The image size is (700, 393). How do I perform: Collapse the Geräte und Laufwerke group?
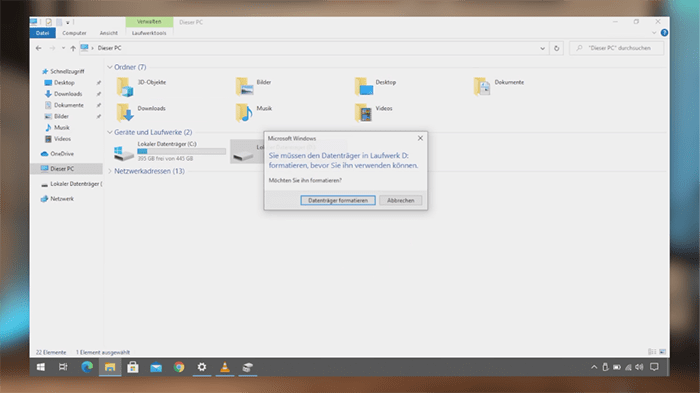(110, 132)
